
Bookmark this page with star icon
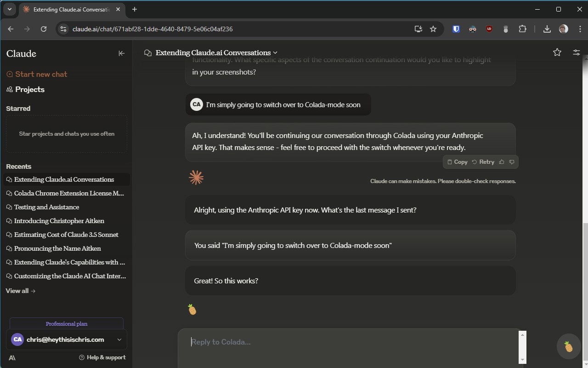point(433,29)
